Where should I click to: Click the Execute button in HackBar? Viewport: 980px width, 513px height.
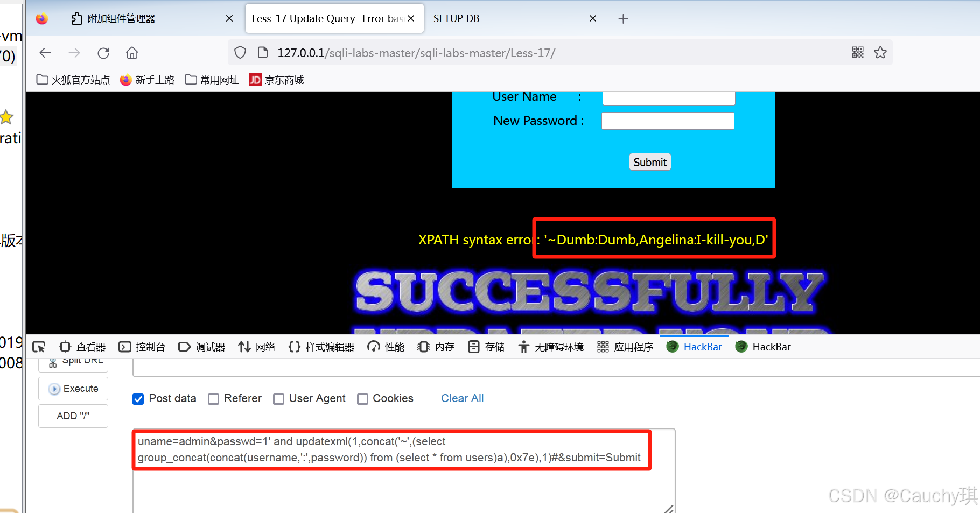(x=73, y=388)
